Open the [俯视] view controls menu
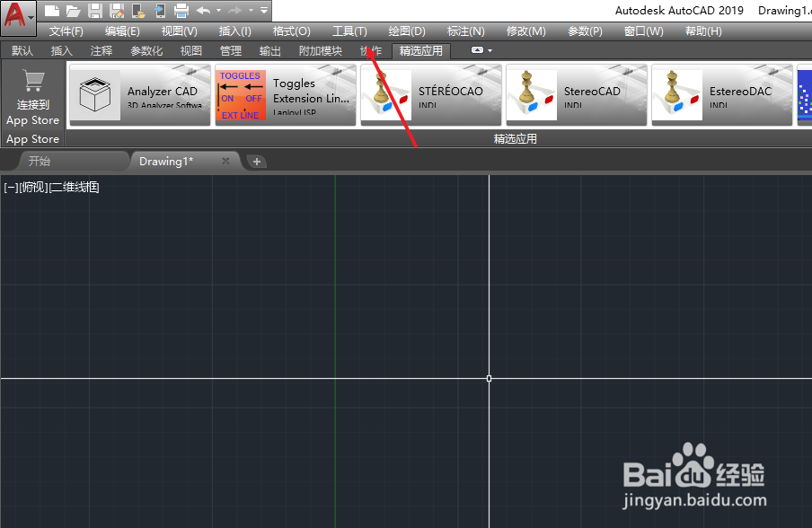This screenshot has width=812, height=528. tap(33, 188)
